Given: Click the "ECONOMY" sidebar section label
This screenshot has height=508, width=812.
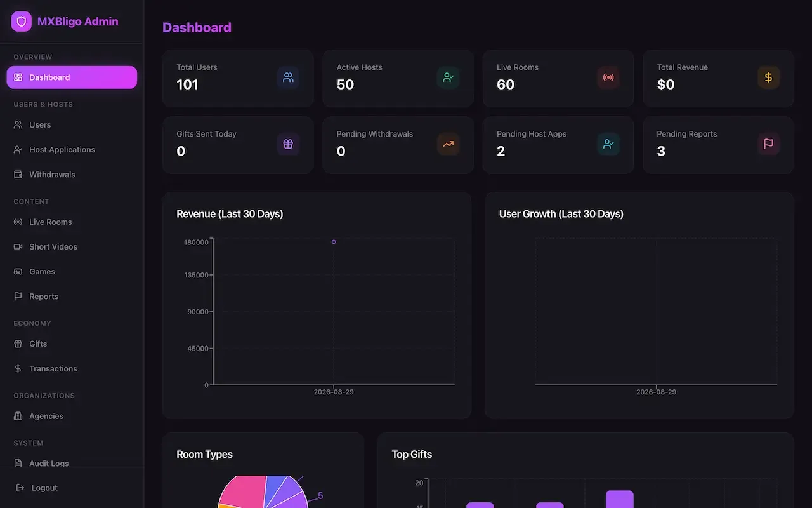Looking at the screenshot, I should 32,323.
